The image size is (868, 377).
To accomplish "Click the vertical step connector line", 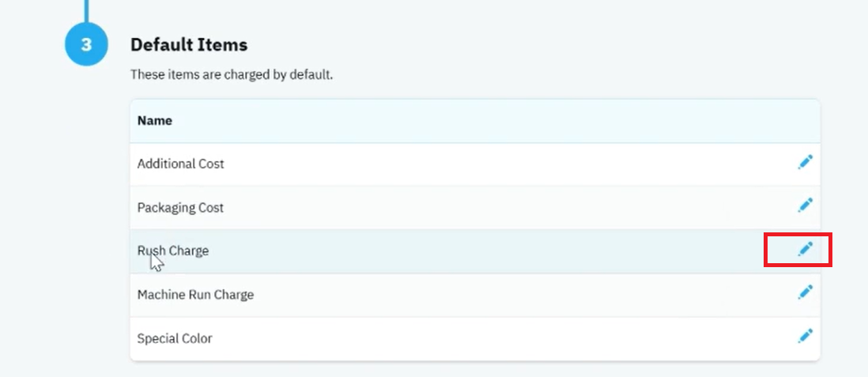I will tap(86, 11).
